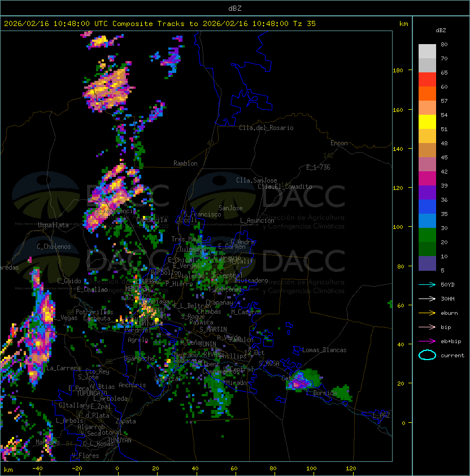Click the 'Encon' place label
The height and width of the screenshot is (476, 470).
point(339,143)
